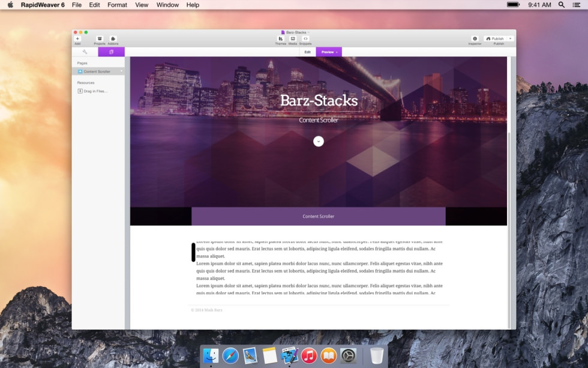Click Drag in Files resource placeholder
This screenshot has height=368, width=588.
92,91
